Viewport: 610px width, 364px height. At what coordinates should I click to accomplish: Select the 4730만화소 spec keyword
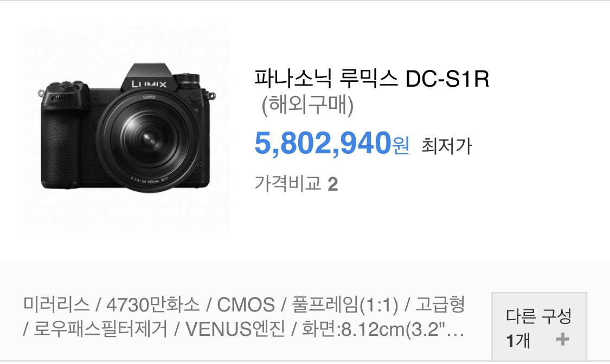click(x=153, y=304)
